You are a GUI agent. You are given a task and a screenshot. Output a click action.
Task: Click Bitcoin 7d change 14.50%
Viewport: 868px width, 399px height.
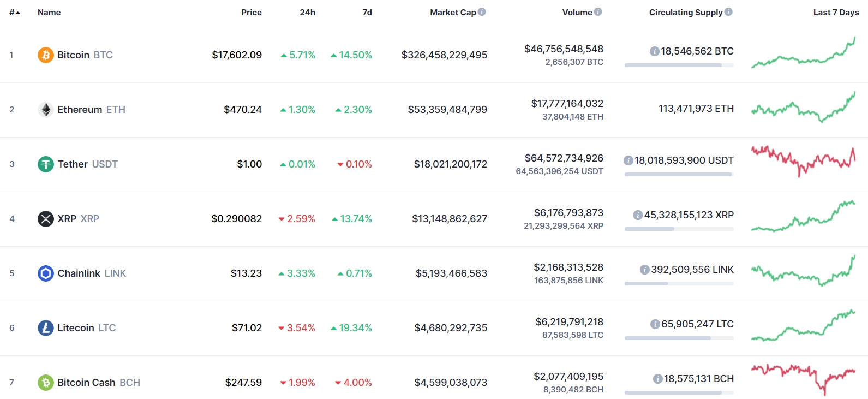351,55
